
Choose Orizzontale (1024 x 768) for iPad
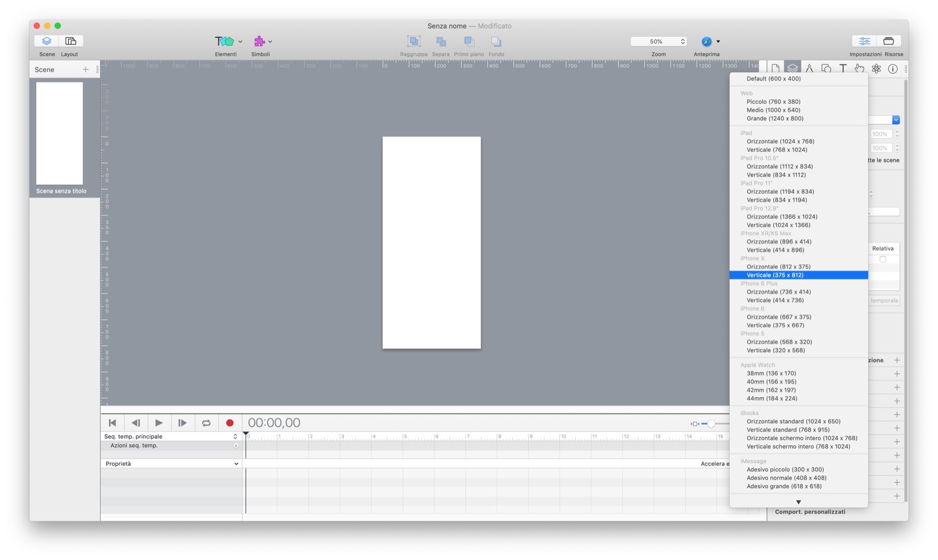click(780, 141)
